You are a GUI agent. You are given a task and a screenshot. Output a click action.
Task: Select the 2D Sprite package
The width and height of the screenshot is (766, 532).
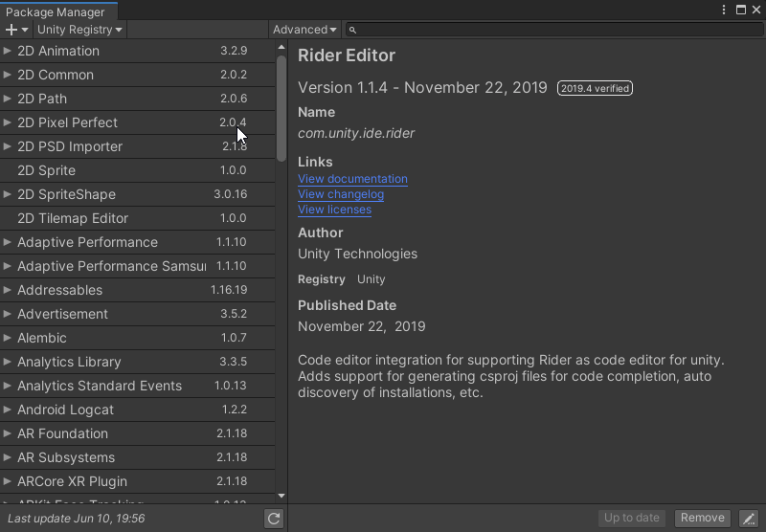click(46, 170)
